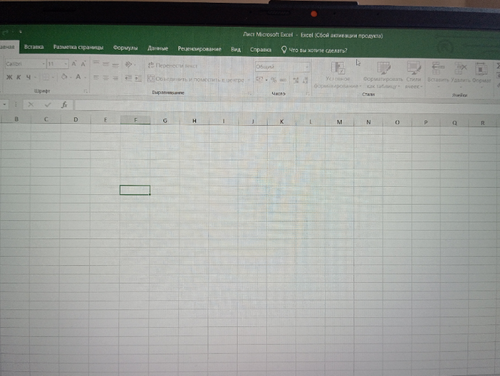
Task: Open fill color dropdown arrow
Action: click(x=70, y=77)
